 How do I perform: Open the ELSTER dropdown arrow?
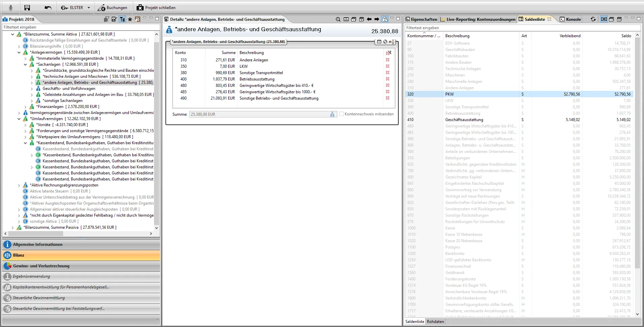tap(89, 8)
